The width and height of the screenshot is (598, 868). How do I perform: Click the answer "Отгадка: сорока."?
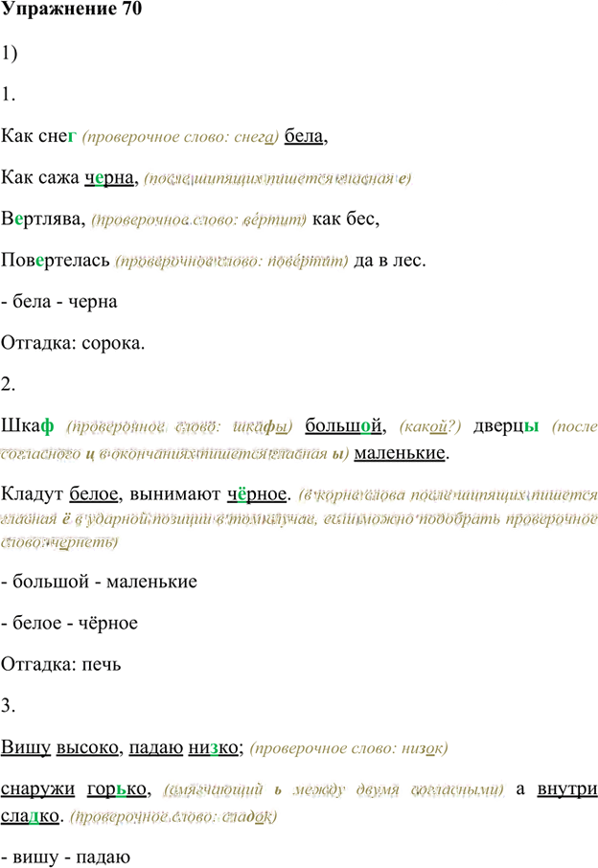(73, 343)
